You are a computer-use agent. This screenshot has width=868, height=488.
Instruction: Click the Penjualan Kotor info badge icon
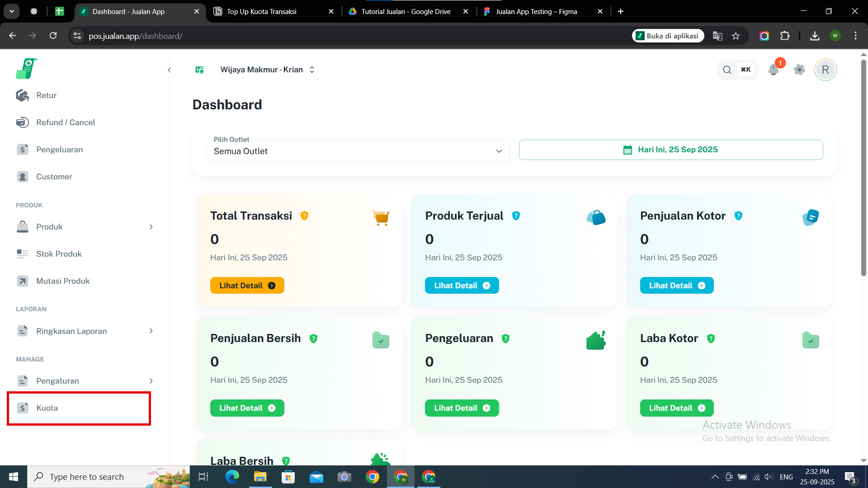click(738, 216)
